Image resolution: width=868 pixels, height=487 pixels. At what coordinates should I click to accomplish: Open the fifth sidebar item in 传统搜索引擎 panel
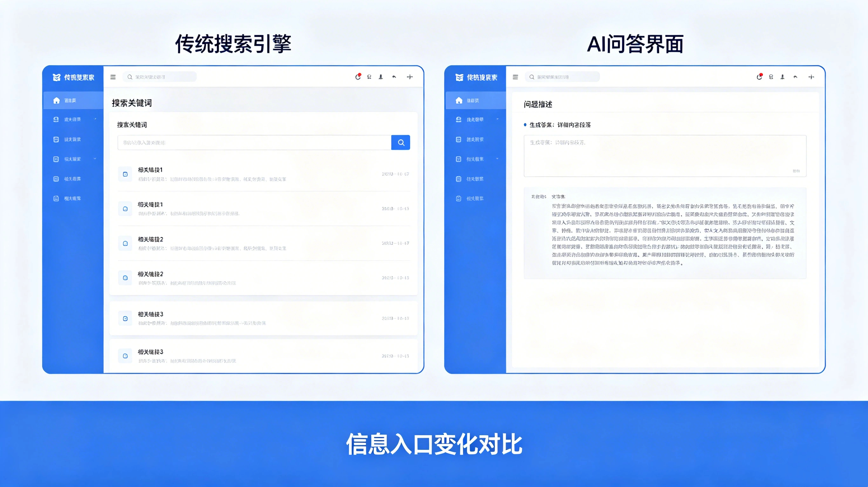click(x=73, y=179)
